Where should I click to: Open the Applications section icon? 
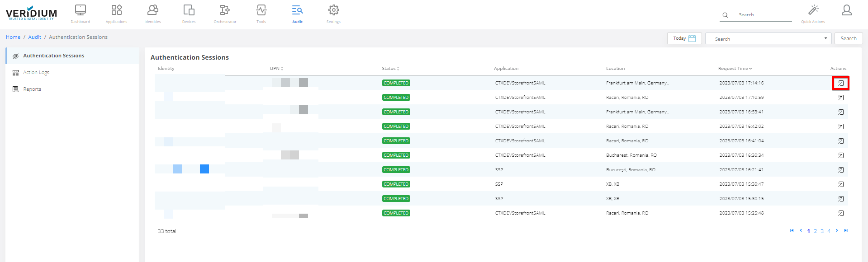tap(117, 10)
